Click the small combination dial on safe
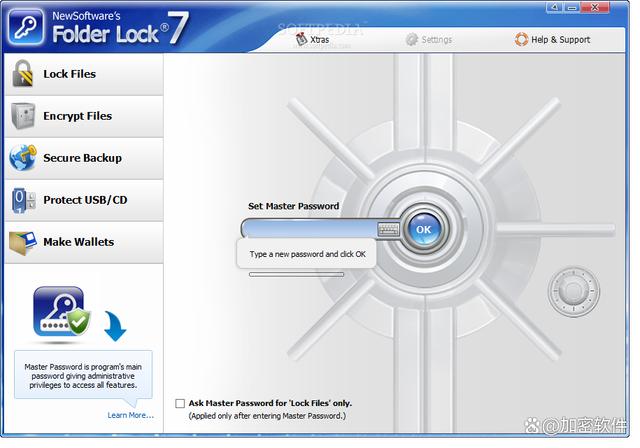The width and height of the screenshot is (640, 448). tap(573, 291)
